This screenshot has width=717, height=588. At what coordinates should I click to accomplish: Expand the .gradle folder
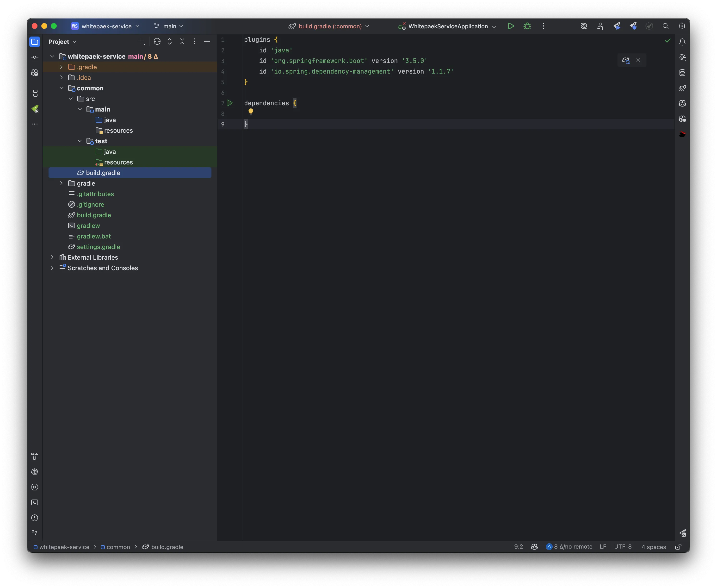pyautogui.click(x=61, y=67)
